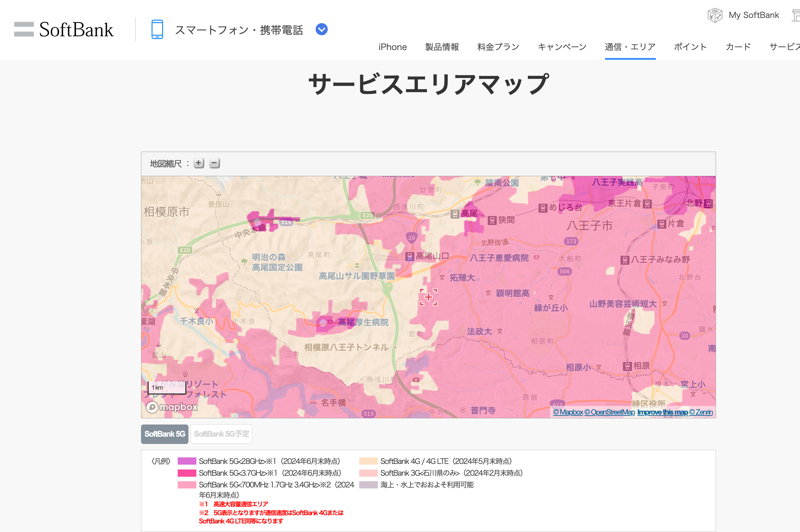Click the 5G 28GHz legend color swatch
This screenshot has height=532, width=800.
(x=187, y=461)
